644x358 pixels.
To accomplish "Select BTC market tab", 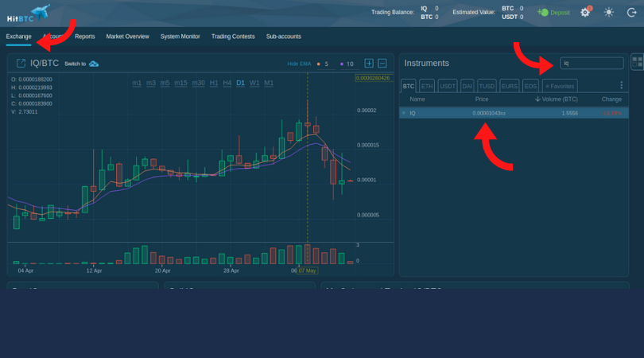I will (x=408, y=86).
